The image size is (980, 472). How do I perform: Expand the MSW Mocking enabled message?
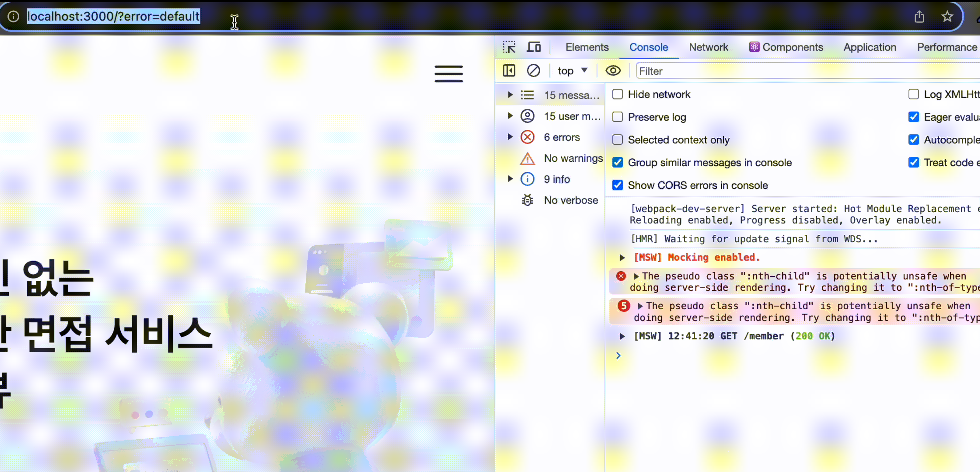(622, 258)
